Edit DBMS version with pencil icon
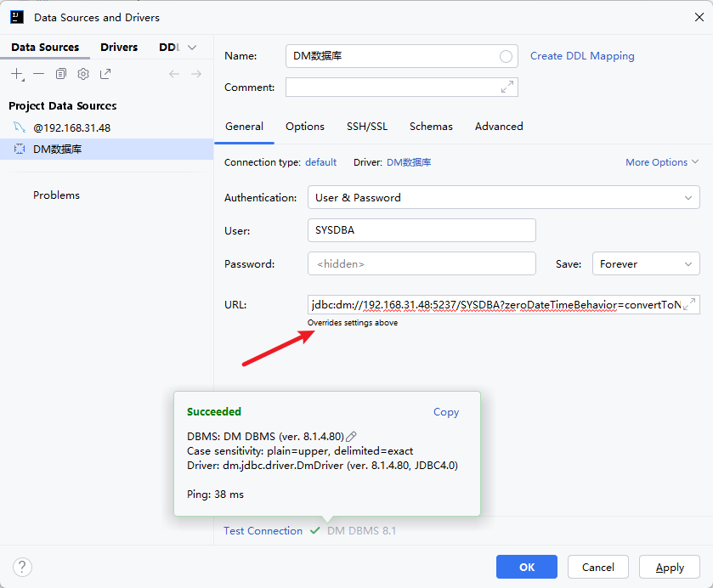This screenshot has height=588, width=713. [x=351, y=437]
